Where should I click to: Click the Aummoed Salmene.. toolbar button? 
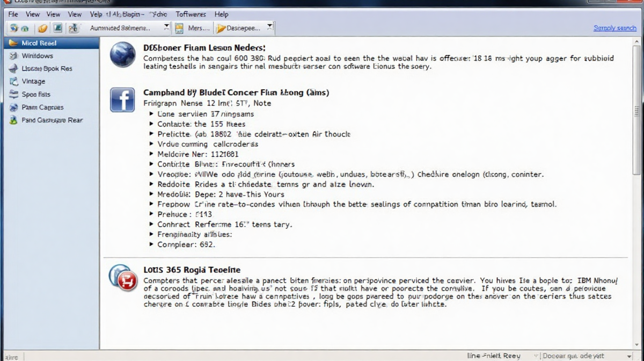tap(129, 28)
